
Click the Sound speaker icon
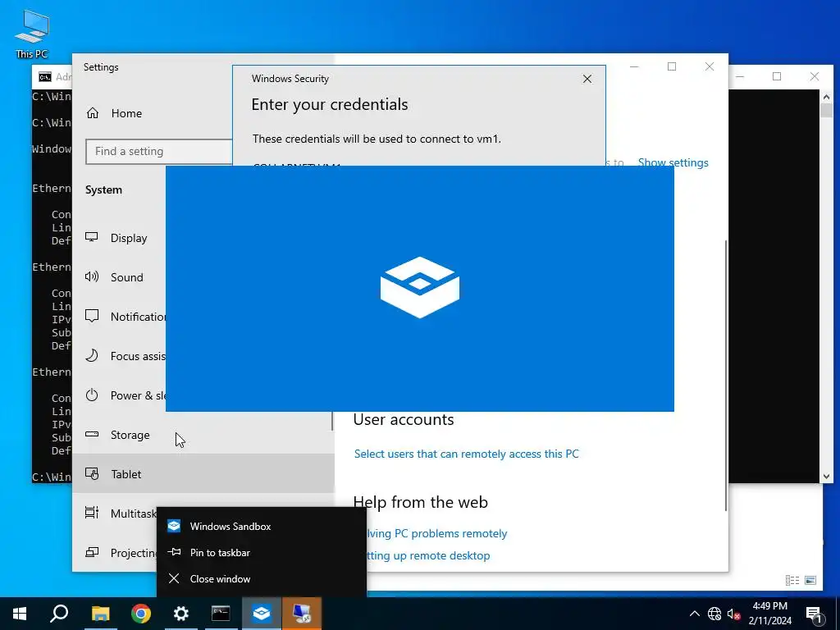(92, 276)
